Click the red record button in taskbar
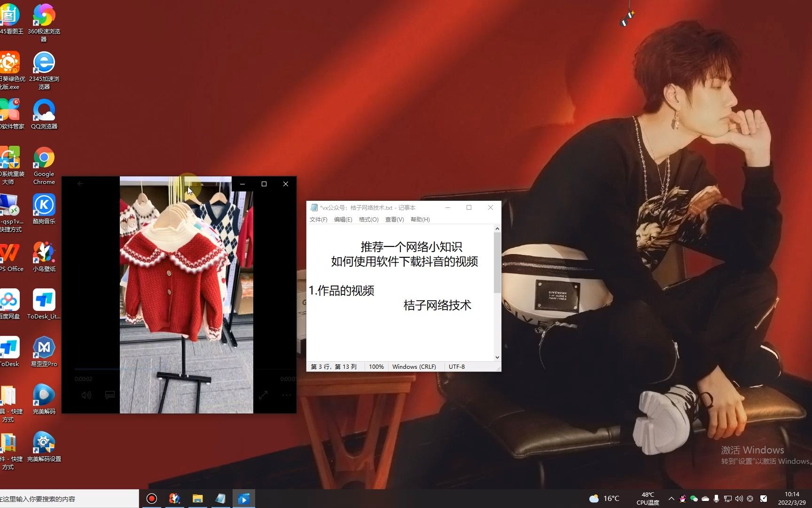The width and height of the screenshot is (812, 508). (151, 499)
